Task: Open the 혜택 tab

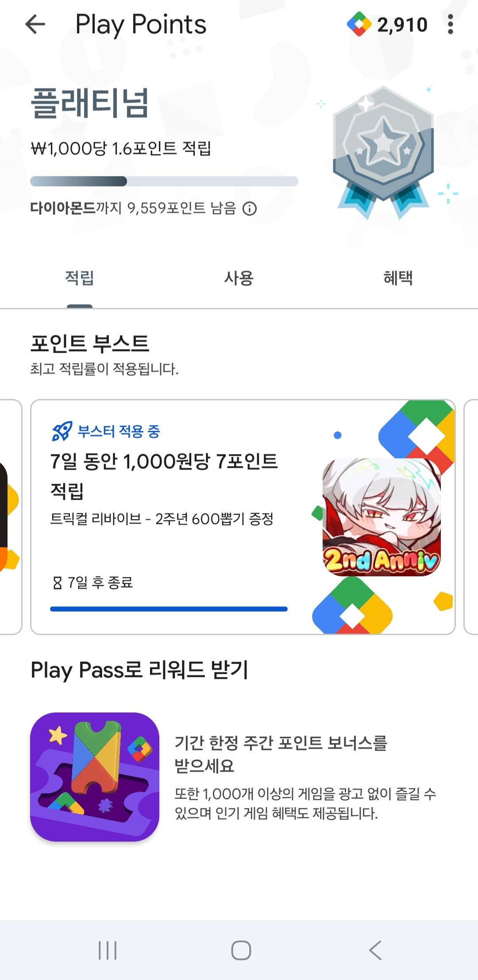Action: pos(398,278)
